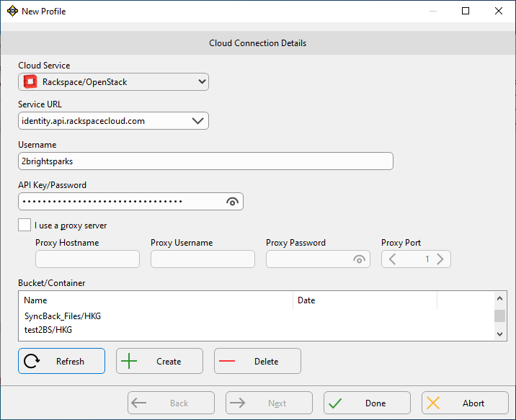Click the Username input field

[x=205, y=161]
